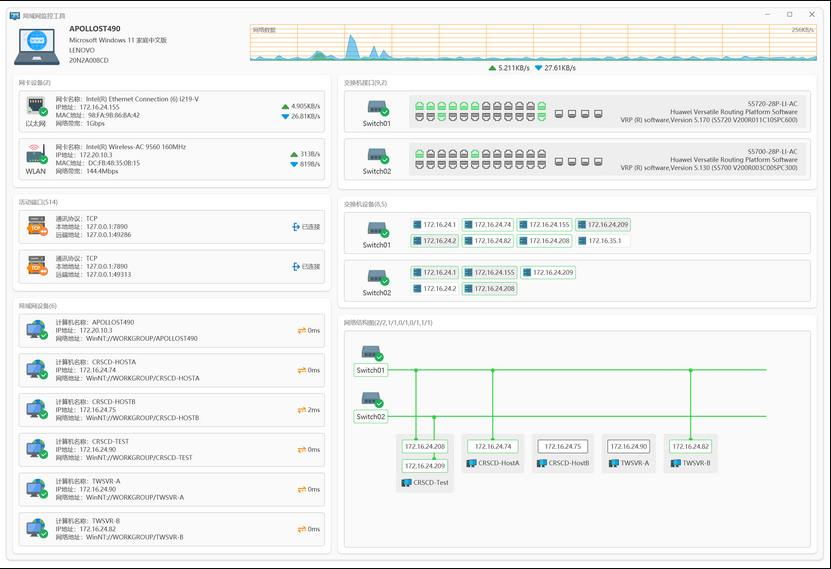This screenshot has width=831, height=569.
Task: Click 172.16.24.209 node in topology diagram
Action: click(x=425, y=466)
